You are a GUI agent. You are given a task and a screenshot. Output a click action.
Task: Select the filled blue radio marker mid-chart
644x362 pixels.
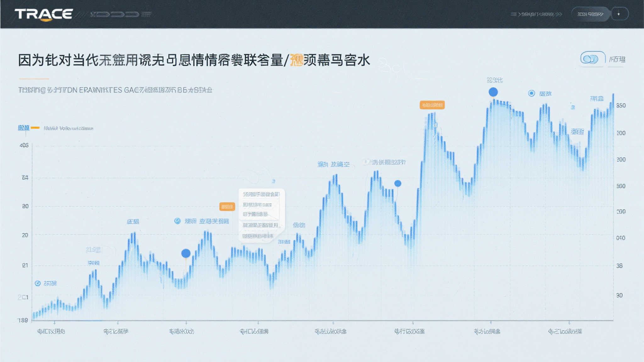click(398, 183)
